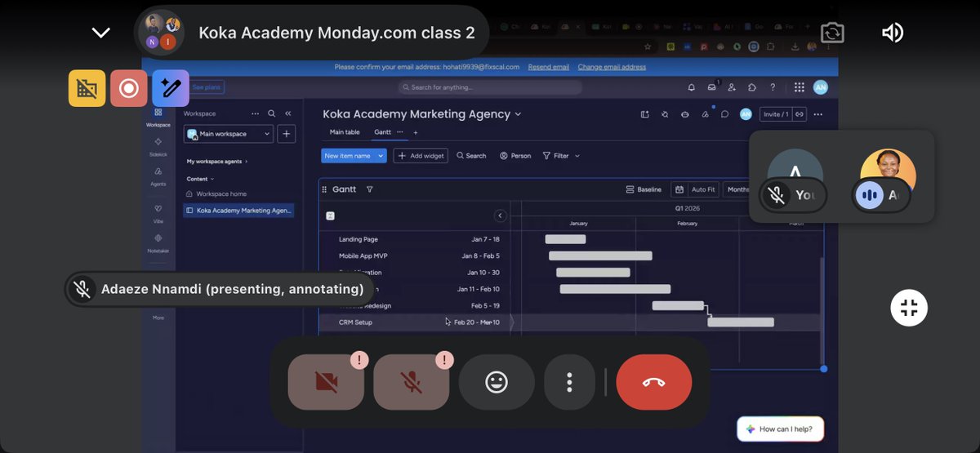
Task: Click the Person filter
Action: click(515, 156)
